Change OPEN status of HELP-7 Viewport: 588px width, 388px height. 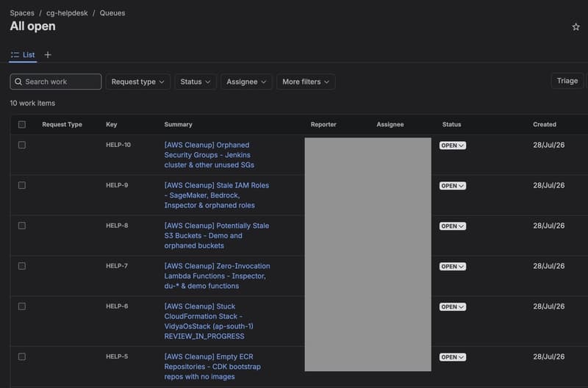click(453, 267)
